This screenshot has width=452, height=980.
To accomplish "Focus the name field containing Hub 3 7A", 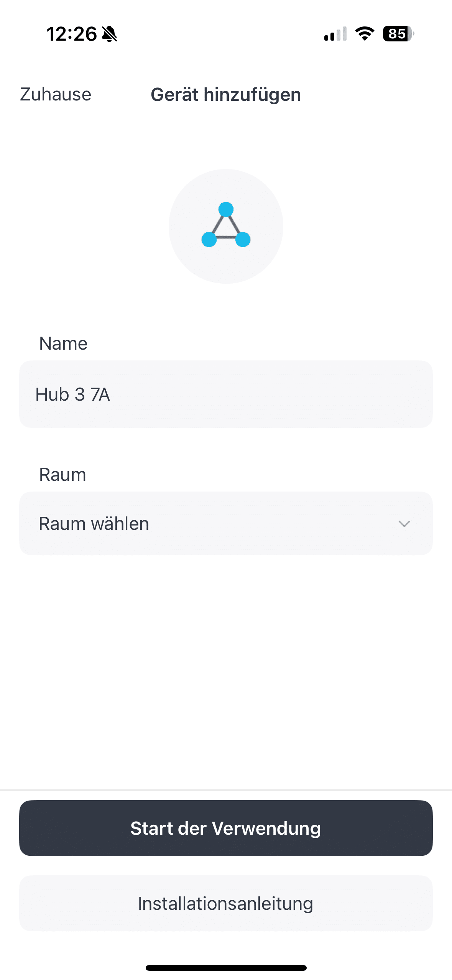I will point(226,394).
